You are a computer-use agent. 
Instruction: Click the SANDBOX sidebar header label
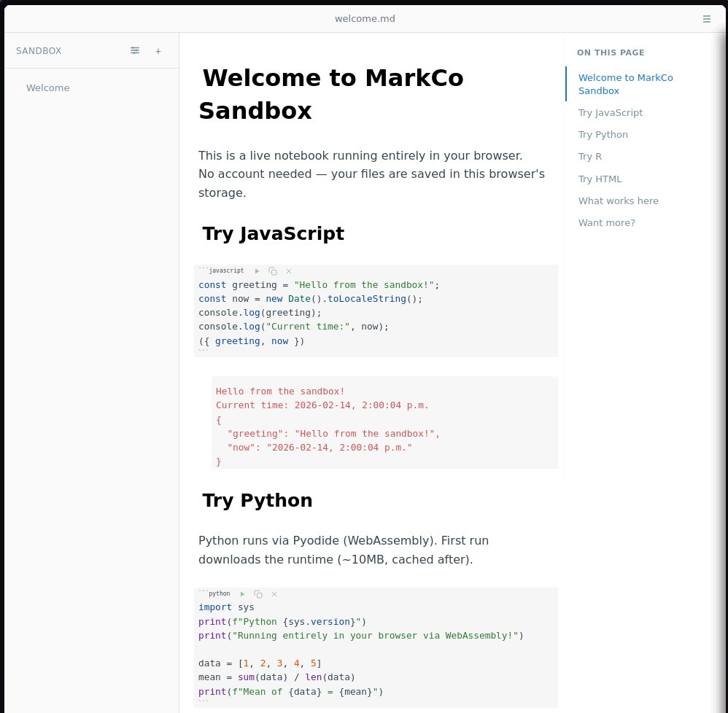pos(39,50)
